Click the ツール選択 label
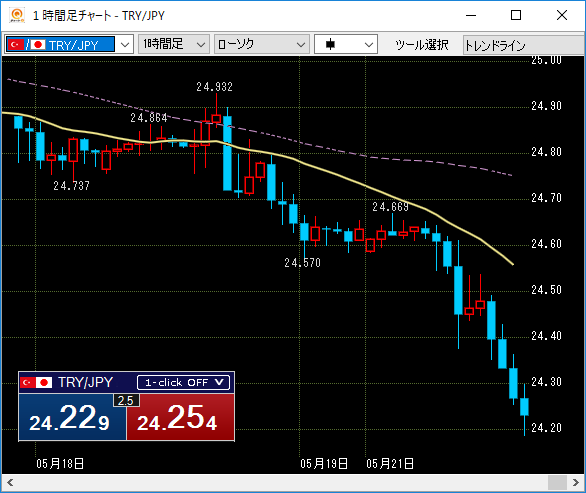586x493 pixels. (422, 45)
